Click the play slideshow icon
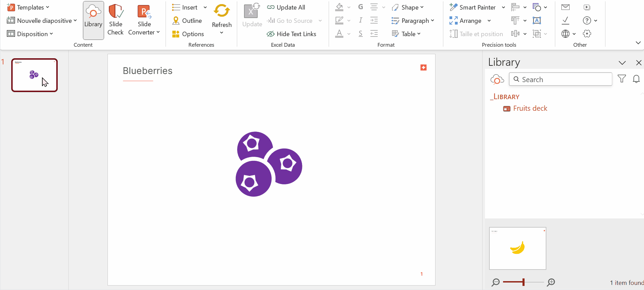Image resolution: width=644 pixels, height=290 pixels. [587, 7]
